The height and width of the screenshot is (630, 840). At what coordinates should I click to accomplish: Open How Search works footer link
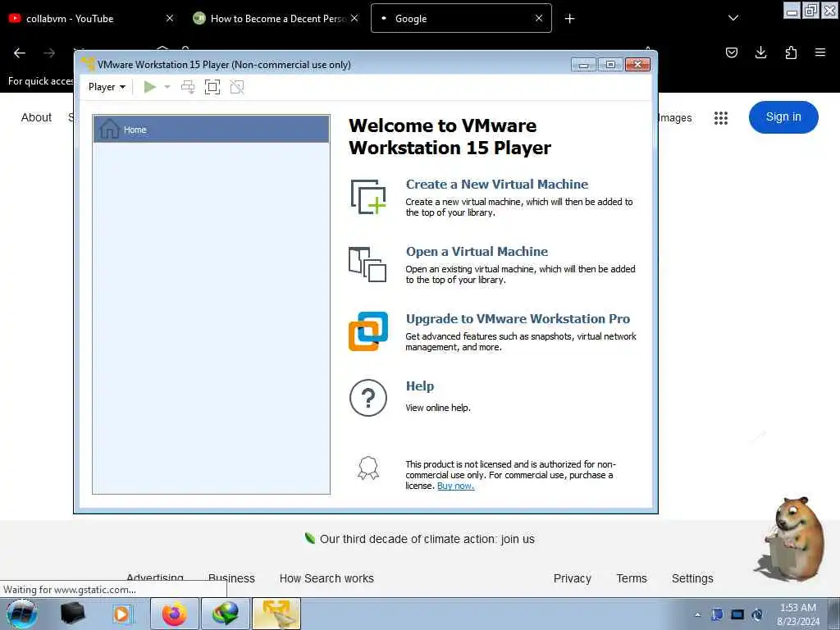[x=326, y=578]
